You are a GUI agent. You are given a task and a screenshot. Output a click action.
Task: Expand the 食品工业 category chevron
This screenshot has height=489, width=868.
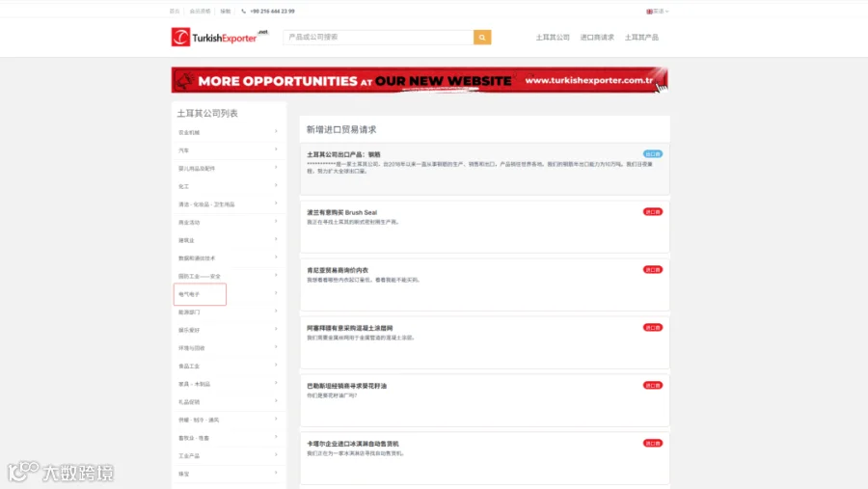276,366
